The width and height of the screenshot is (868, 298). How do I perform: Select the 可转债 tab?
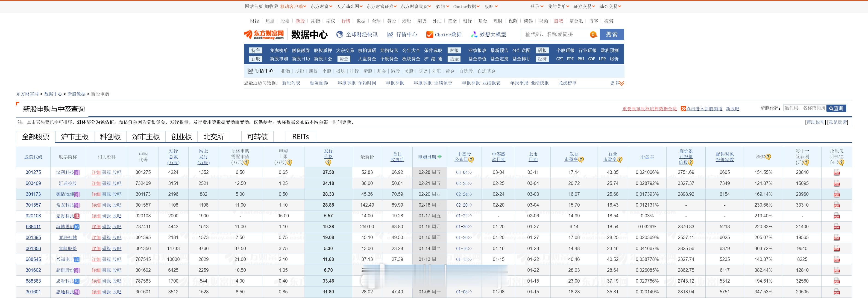[258, 137]
